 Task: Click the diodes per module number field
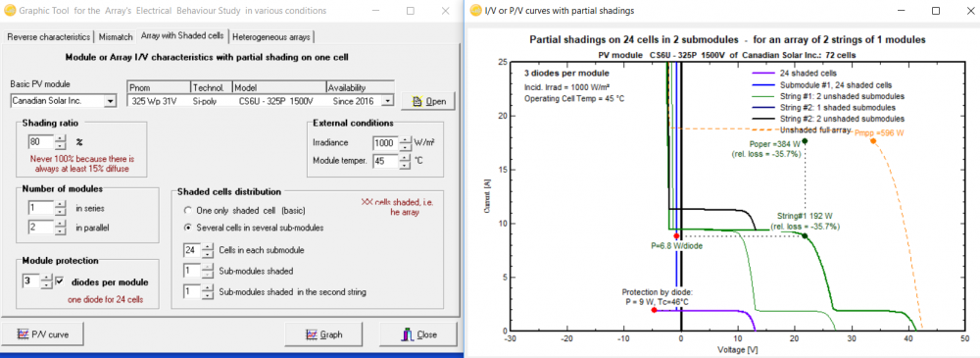(30, 281)
